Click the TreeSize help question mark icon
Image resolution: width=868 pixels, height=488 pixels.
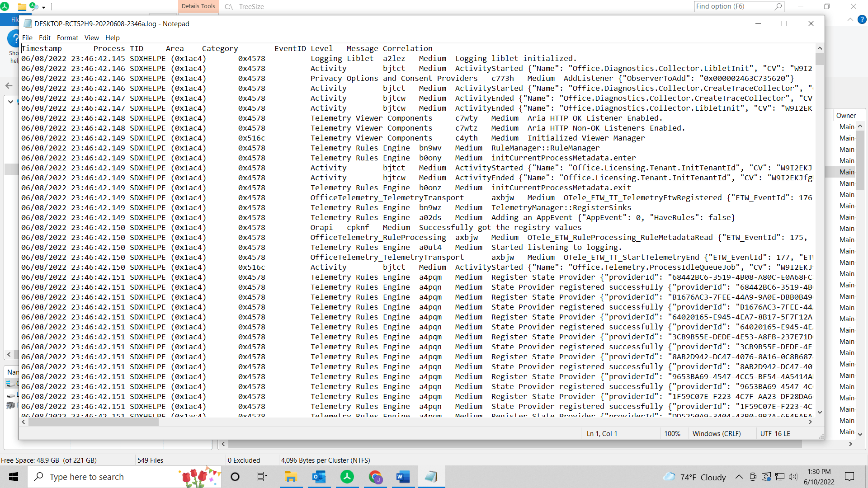pos(862,19)
